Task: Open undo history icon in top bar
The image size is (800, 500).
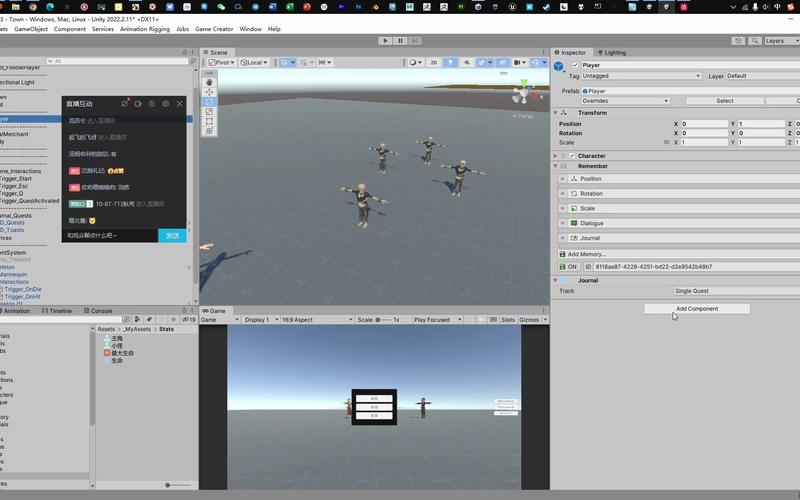Action: 738,41
